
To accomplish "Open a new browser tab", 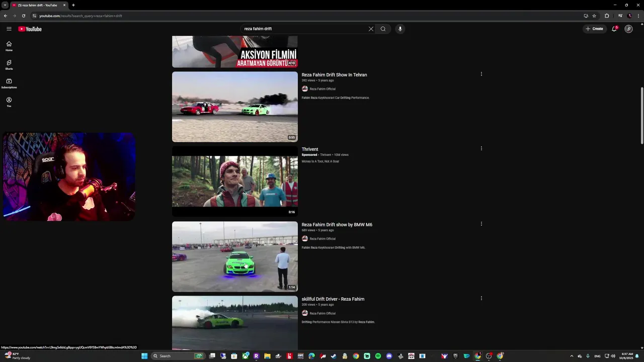I will pyautogui.click(x=73, y=5).
